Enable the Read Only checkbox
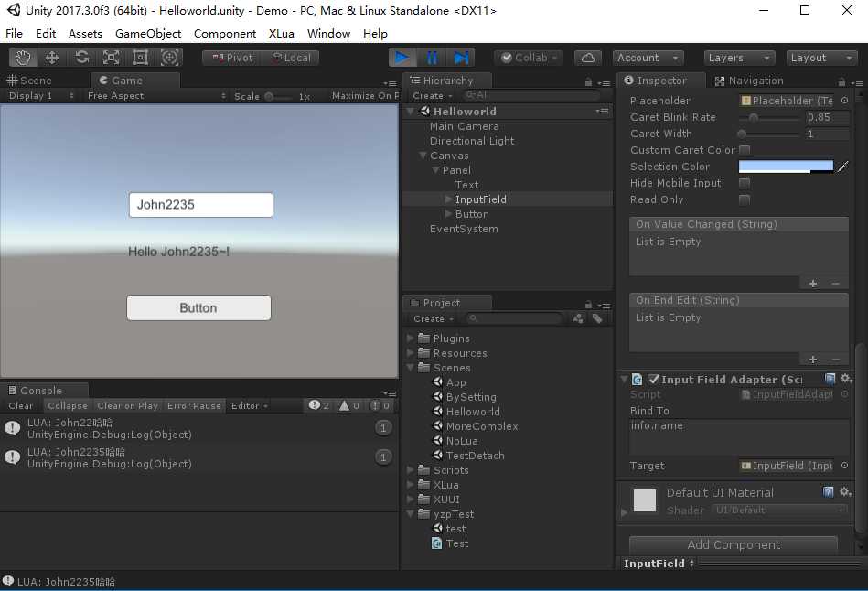This screenshot has height=591, width=868. tap(745, 199)
